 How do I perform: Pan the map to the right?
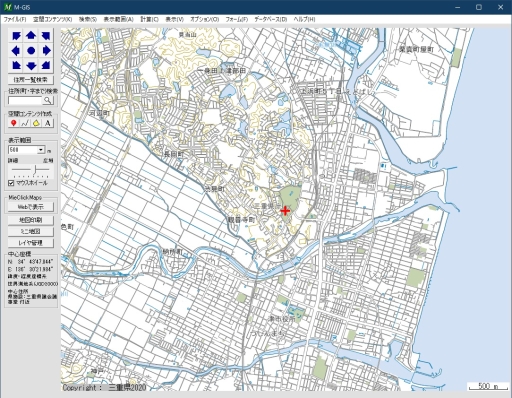click(46, 50)
